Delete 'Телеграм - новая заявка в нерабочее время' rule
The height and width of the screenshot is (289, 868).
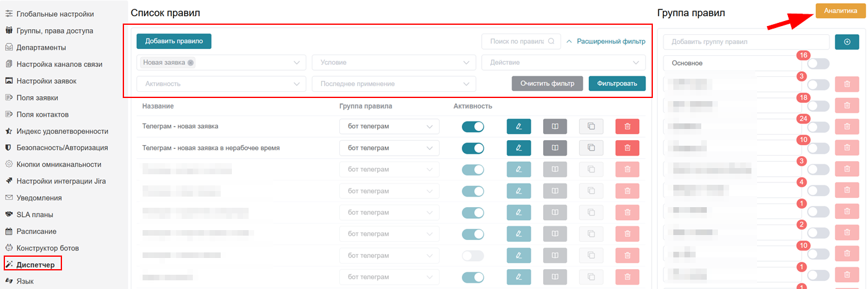(627, 148)
